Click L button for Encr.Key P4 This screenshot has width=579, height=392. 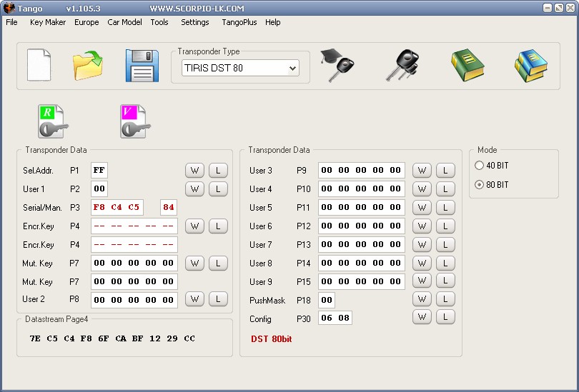[x=218, y=226]
